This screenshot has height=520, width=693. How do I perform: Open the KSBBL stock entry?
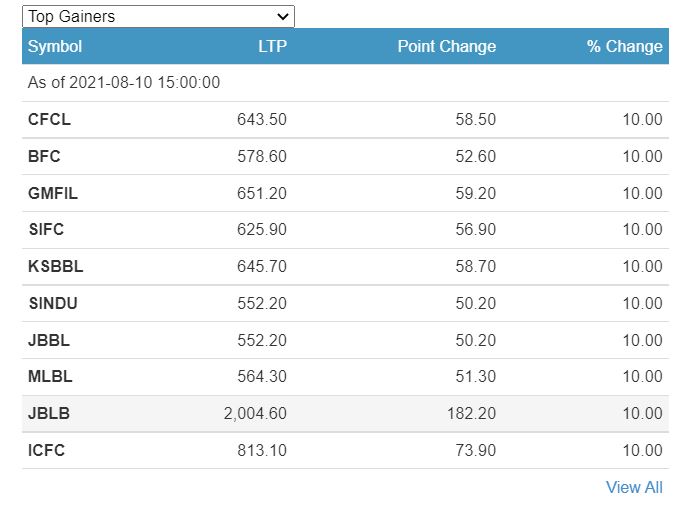(x=55, y=266)
